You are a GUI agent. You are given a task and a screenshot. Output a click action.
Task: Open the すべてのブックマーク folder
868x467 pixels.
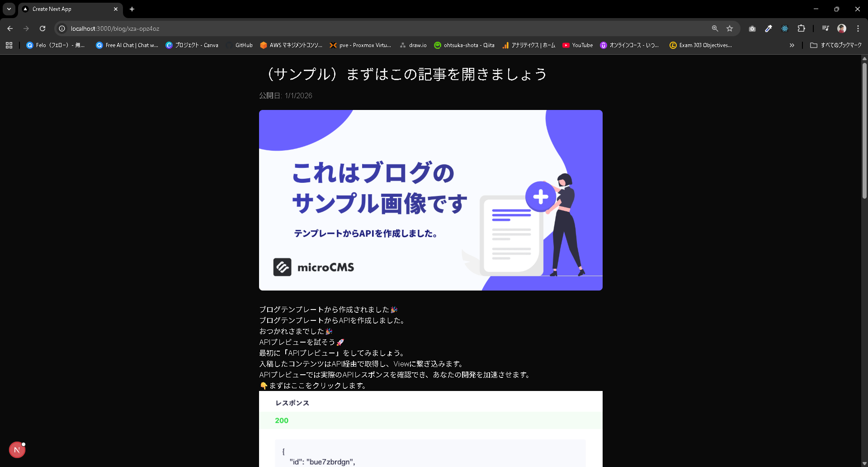(x=836, y=45)
